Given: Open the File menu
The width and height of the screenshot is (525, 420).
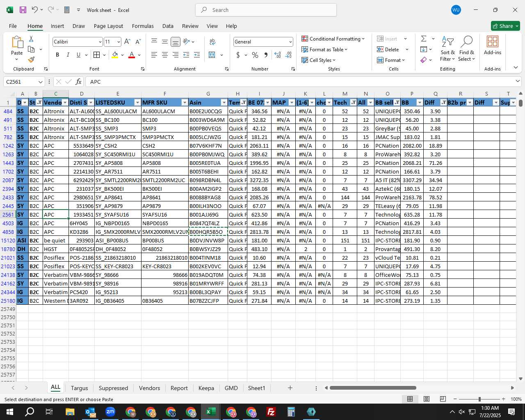Looking at the screenshot, I should point(13,26).
